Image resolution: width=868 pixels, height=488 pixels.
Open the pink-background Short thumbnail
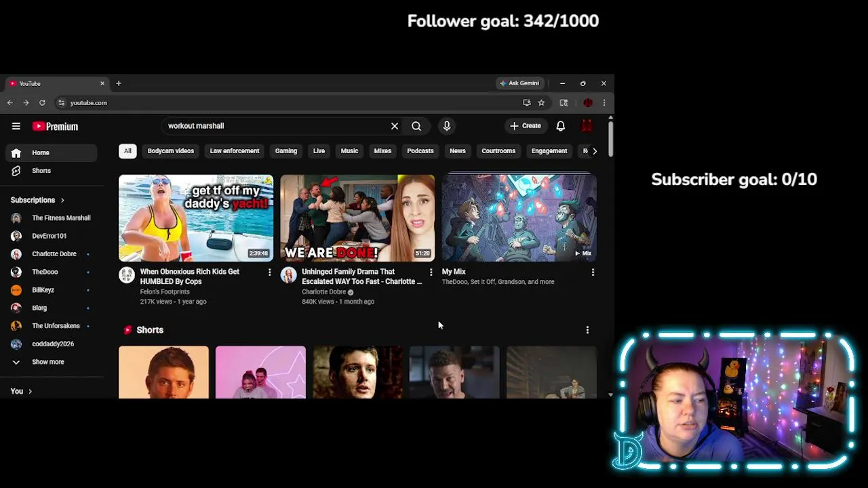point(260,372)
